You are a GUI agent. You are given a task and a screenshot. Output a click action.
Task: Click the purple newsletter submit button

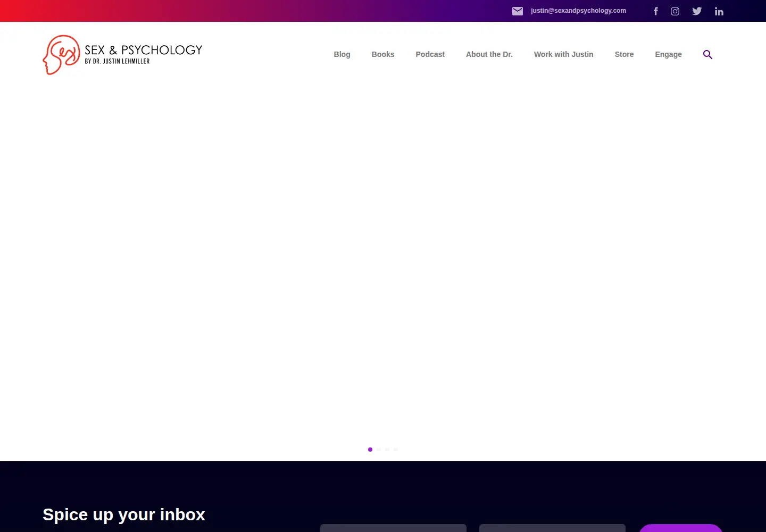681,528
